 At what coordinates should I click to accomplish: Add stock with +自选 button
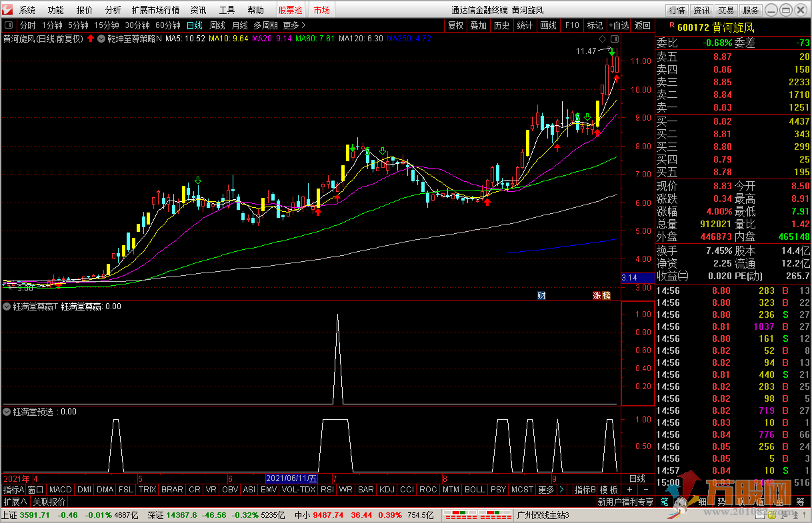click(x=618, y=25)
